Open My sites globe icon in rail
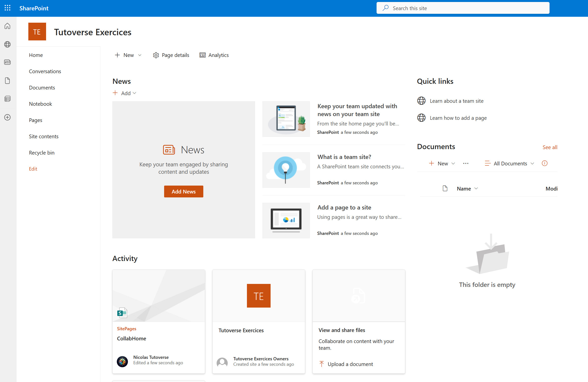 click(x=7, y=44)
